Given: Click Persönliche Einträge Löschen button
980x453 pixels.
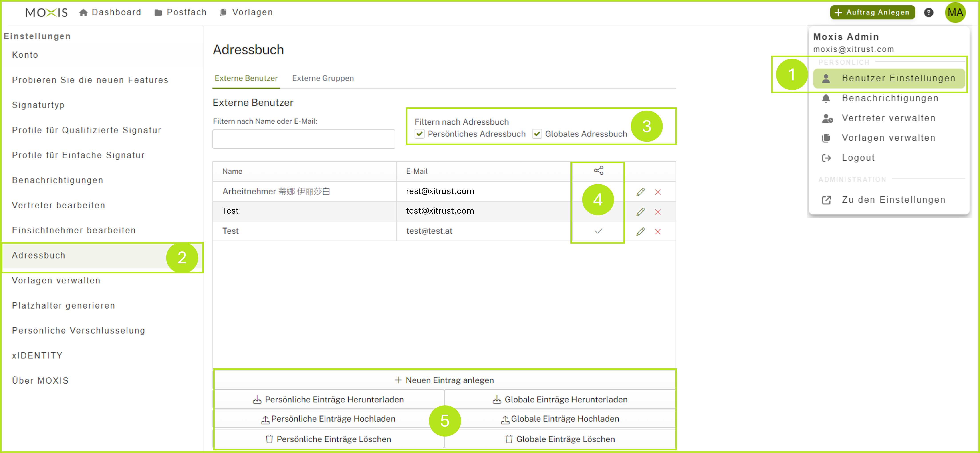Looking at the screenshot, I should [x=328, y=439].
